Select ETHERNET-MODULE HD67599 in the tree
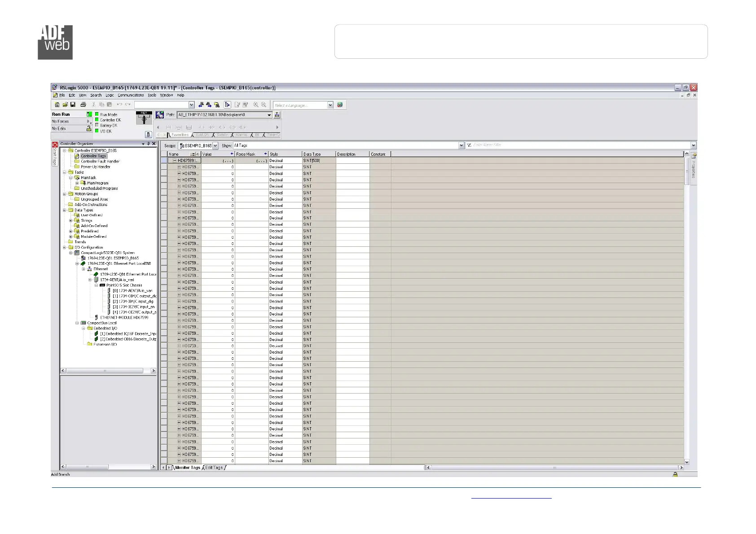 pyautogui.click(x=124, y=318)
